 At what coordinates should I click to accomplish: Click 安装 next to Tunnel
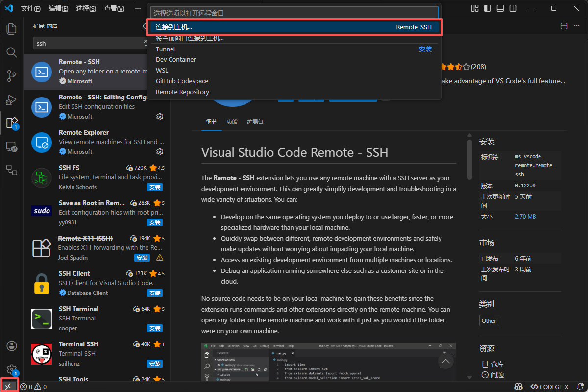pos(425,49)
